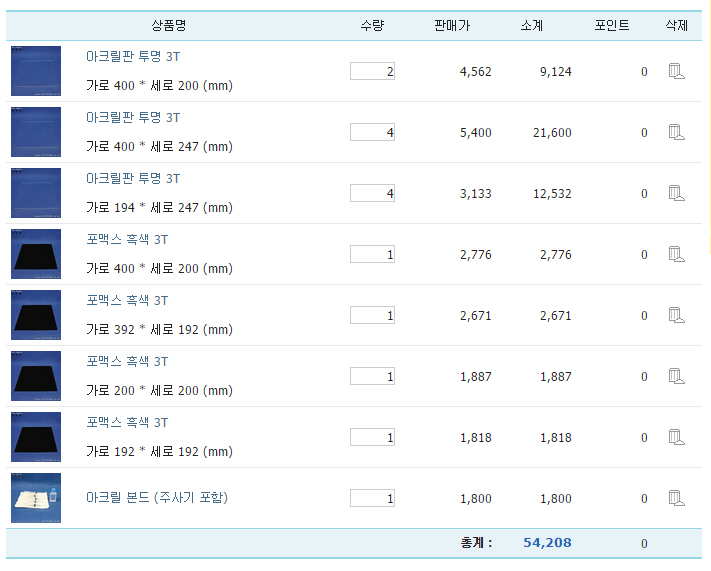Image resolution: width=711 pixels, height=571 pixels.
Task: Delete the 아크릴판 투명 3T 194*247 row
Action: coord(677,193)
